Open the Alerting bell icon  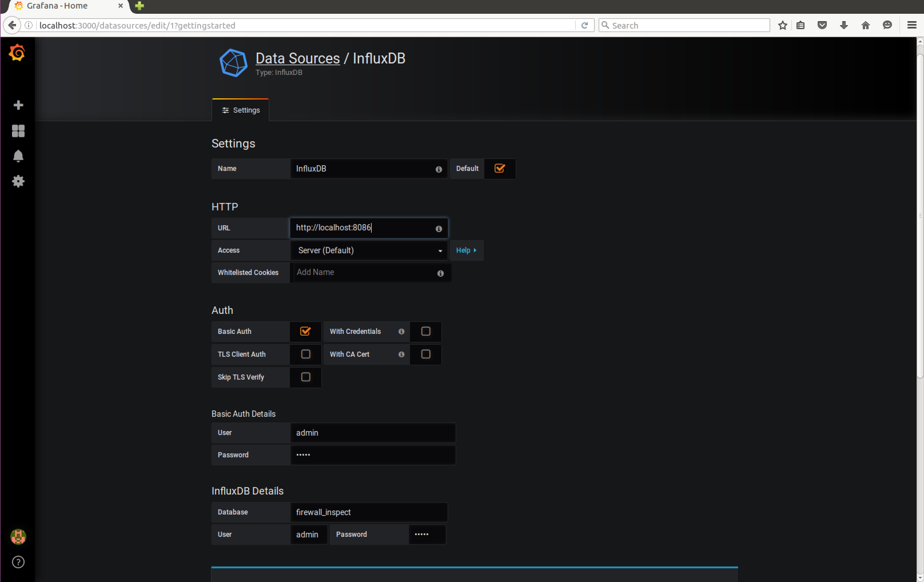pyautogui.click(x=18, y=156)
